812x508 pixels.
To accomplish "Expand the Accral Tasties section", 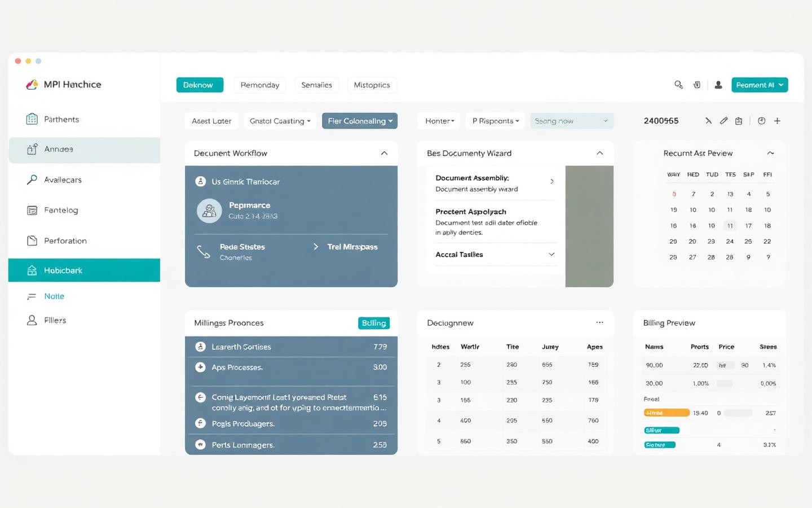I will (x=551, y=255).
